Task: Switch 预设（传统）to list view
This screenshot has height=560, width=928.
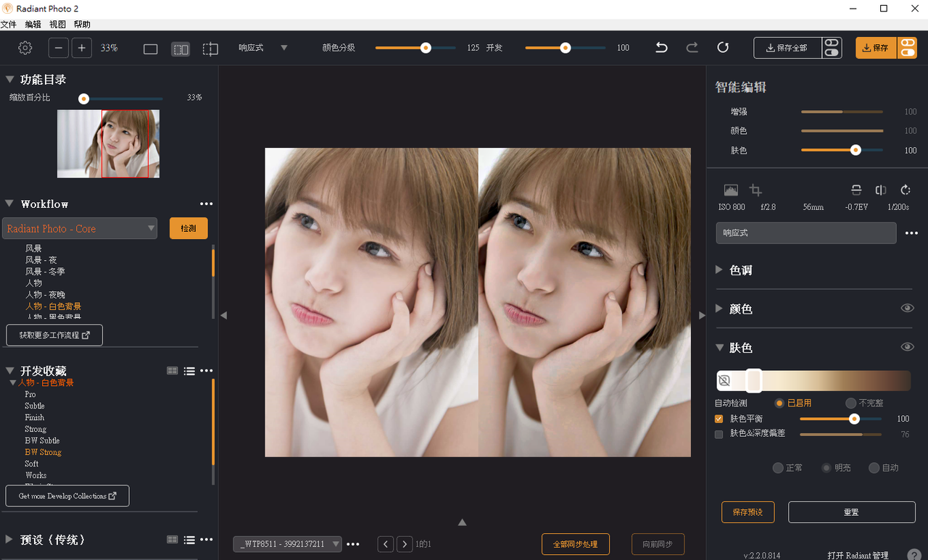Action: 189,540
